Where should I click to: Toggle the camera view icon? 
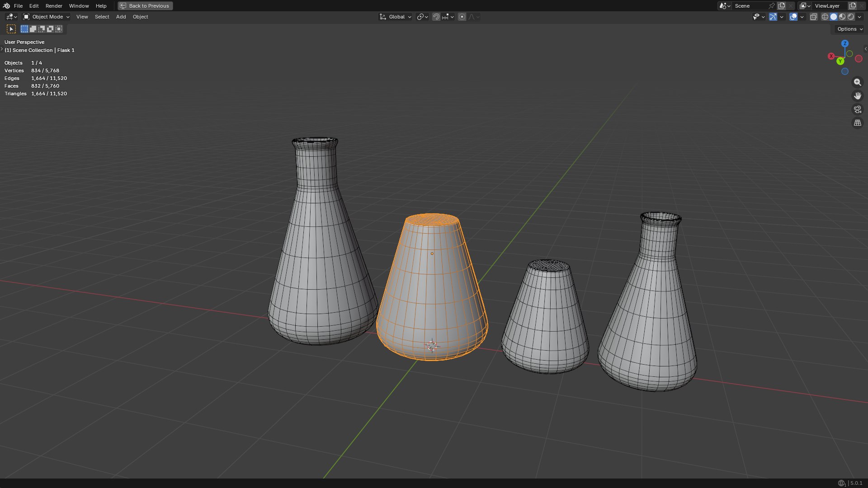tap(857, 109)
